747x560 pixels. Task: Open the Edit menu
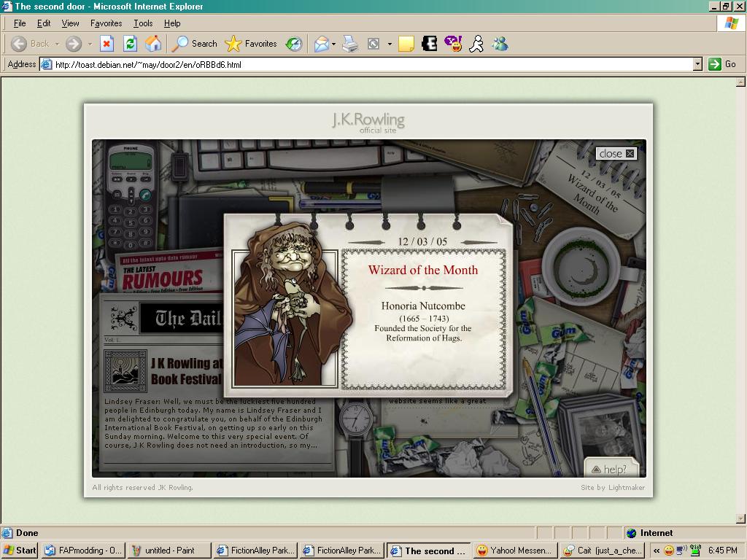click(44, 23)
